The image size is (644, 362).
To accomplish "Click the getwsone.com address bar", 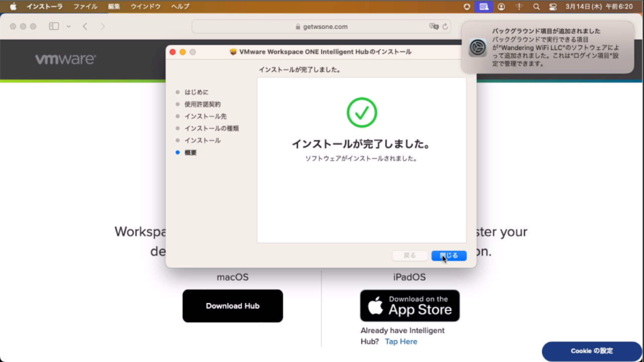I will (x=321, y=26).
